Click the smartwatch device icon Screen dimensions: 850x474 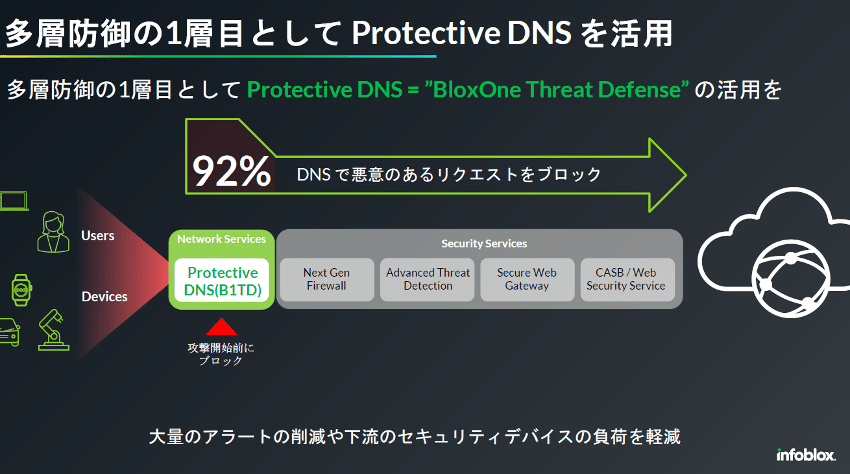22,290
